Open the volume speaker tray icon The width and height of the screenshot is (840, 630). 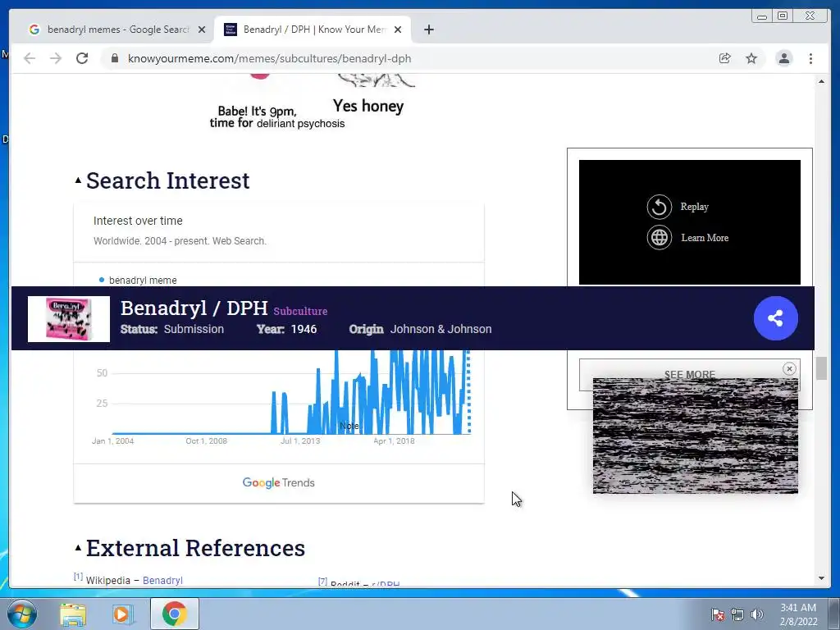click(756, 614)
